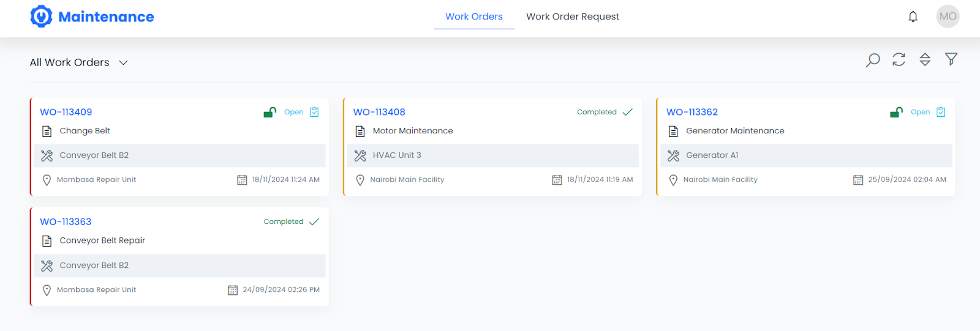Click the tools icon beside HVAC Unit 3
The width and height of the screenshot is (980, 331).
360,155
